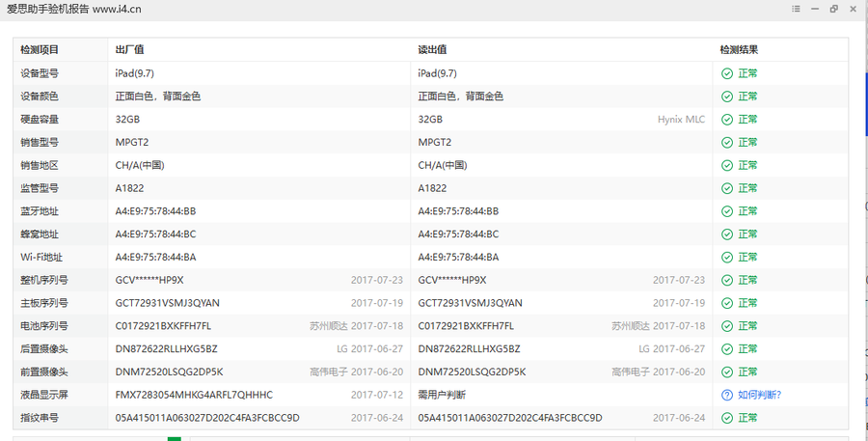Click factory rear camera serial DN872622RLLHXG5BZ
Viewport: 868px width, 441px height.
[x=166, y=349]
